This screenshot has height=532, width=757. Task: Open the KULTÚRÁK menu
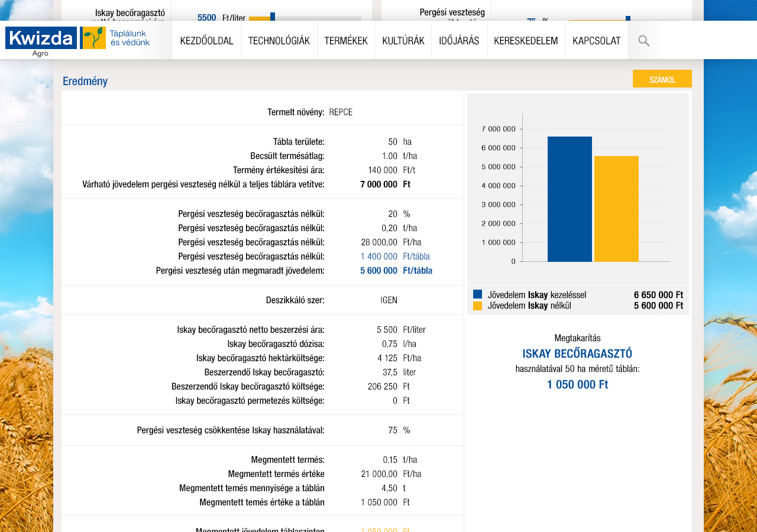(403, 41)
